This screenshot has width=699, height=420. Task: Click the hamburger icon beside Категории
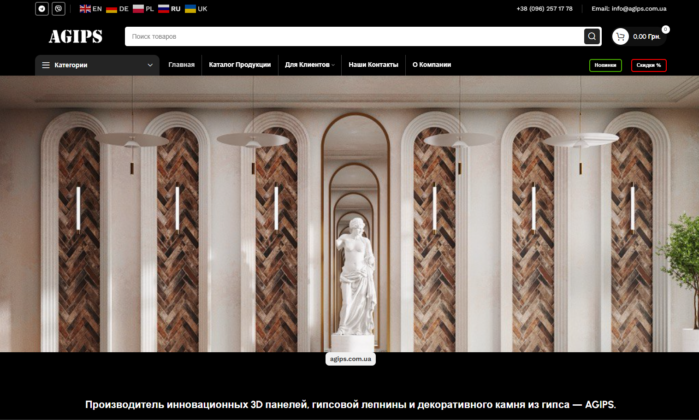pyautogui.click(x=45, y=65)
